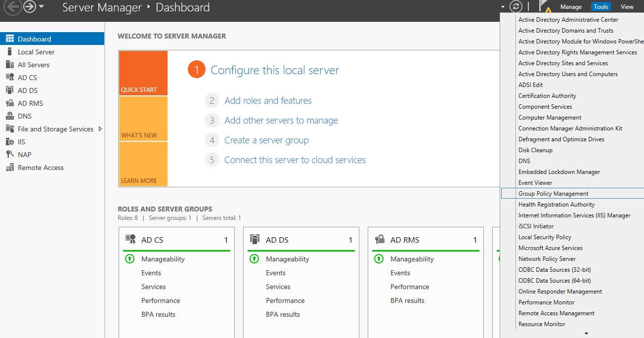This screenshot has height=338, width=644.
Task: Click the NAP icon in sidebar
Action: click(x=9, y=155)
